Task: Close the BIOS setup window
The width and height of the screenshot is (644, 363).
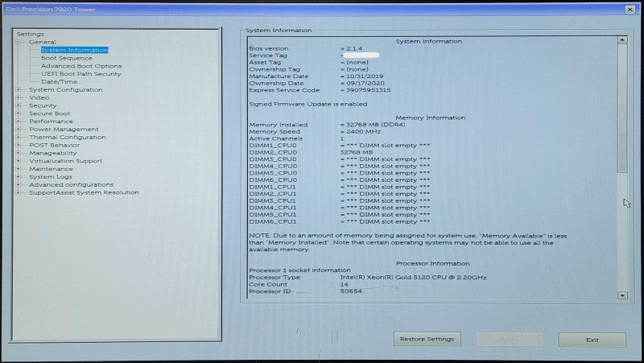Action: (630, 9)
